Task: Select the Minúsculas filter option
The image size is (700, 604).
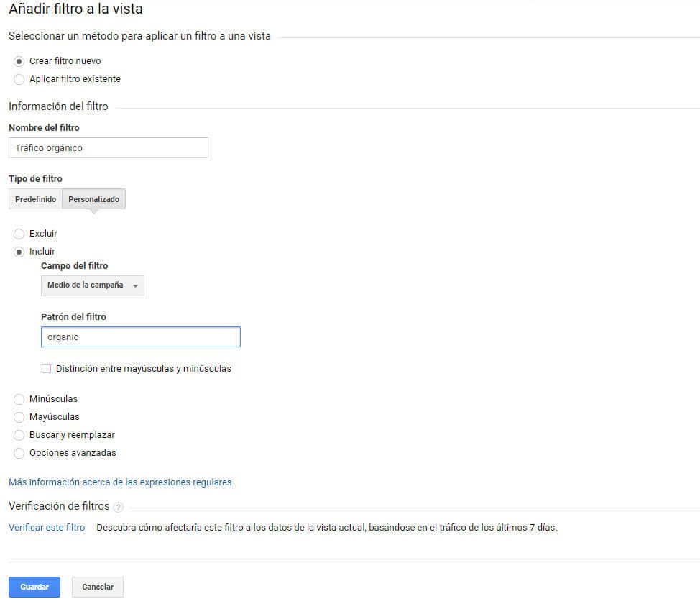Action: pyautogui.click(x=19, y=399)
